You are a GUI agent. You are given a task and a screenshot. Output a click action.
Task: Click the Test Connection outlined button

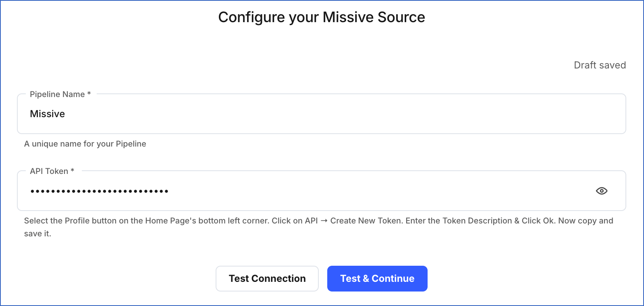coord(267,278)
